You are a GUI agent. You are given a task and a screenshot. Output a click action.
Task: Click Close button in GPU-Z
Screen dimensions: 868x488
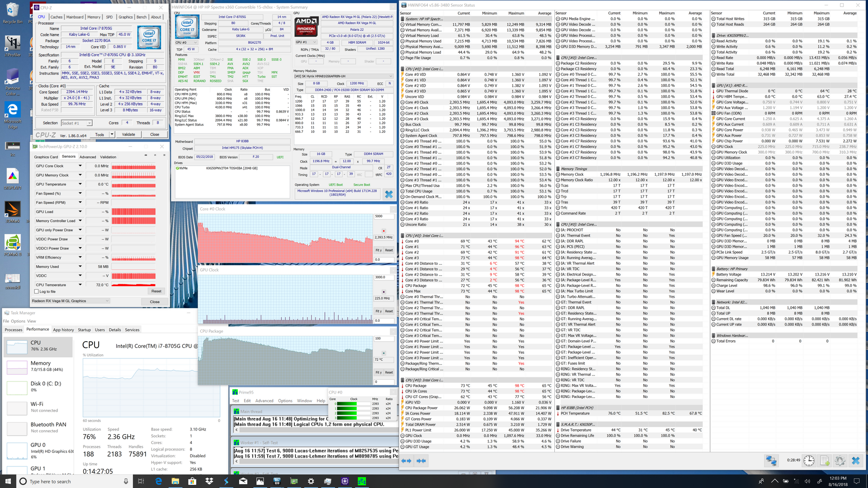click(155, 302)
